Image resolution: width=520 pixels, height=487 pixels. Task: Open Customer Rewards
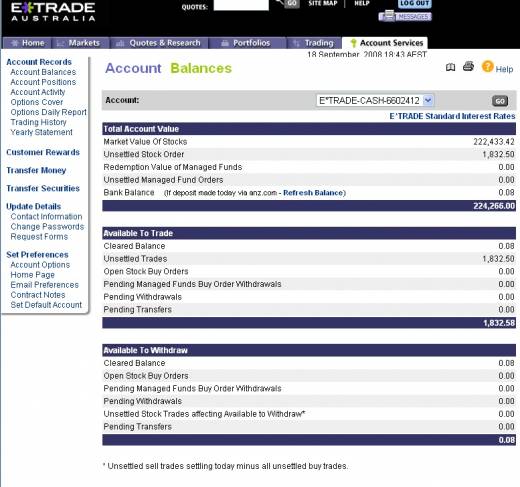click(43, 152)
